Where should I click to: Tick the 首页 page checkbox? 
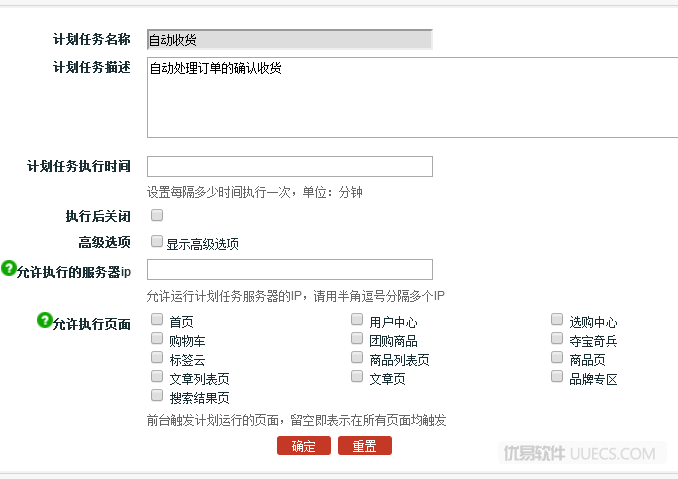(x=157, y=319)
